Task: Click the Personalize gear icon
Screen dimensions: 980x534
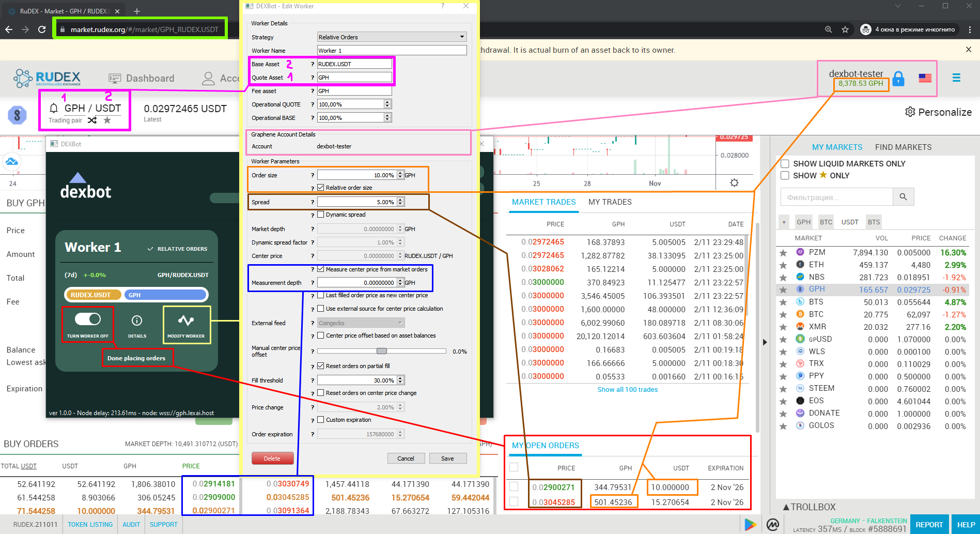Action: click(x=910, y=112)
